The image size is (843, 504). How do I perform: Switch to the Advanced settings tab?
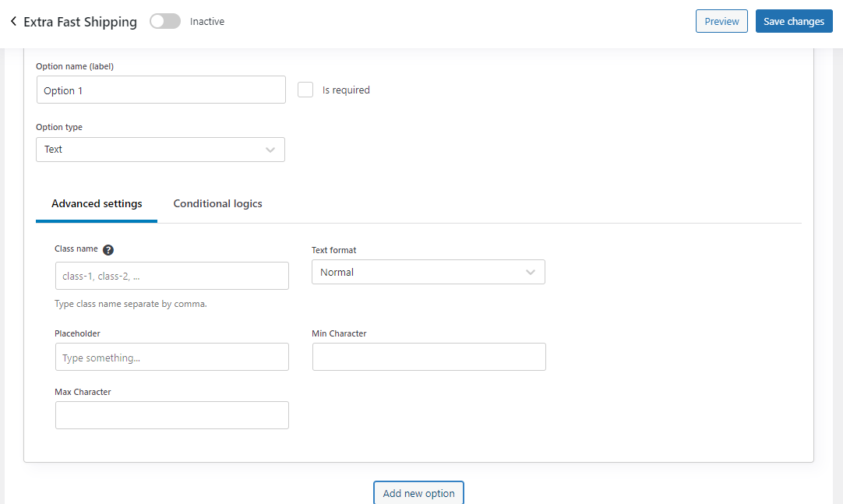tap(97, 203)
